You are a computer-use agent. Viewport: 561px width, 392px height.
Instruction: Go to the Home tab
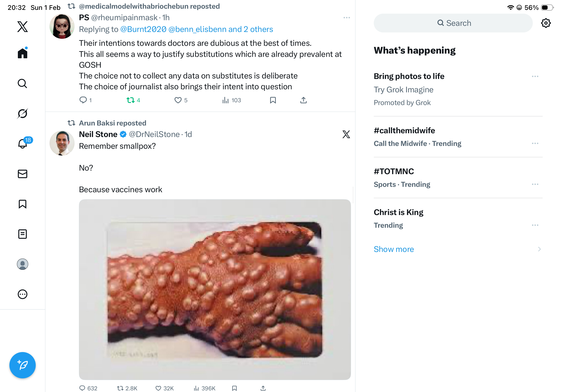click(23, 53)
